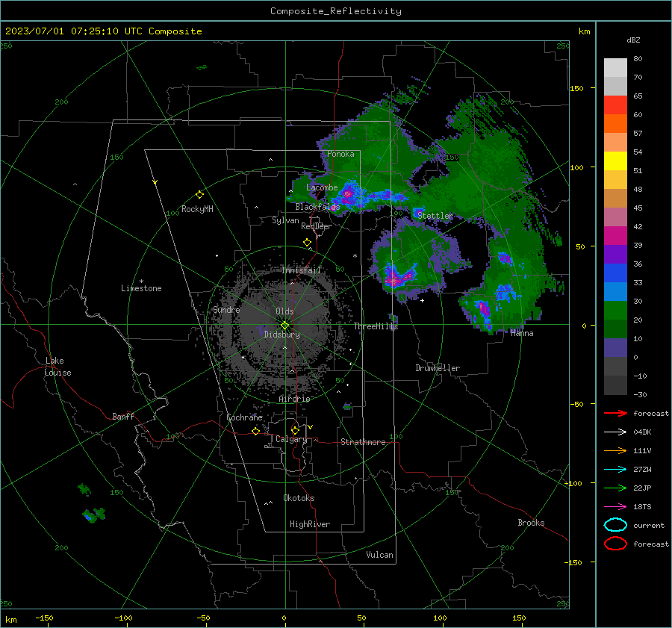Image resolution: width=672 pixels, height=628 pixels.
Task: Click the Sundre town label
Action: tap(226, 310)
